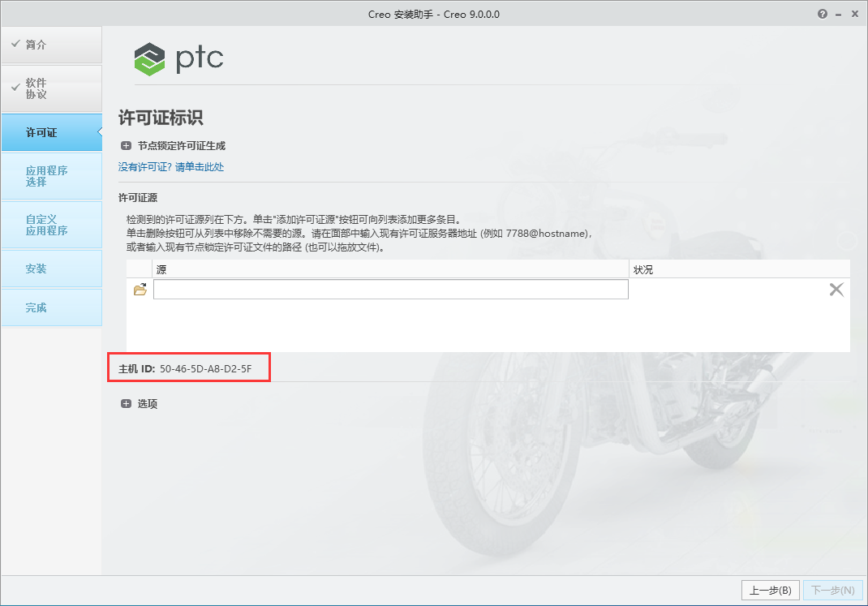This screenshot has width=868, height=606.
Task: Click the 7788@hostname example text line
Action: coord(359,234)
